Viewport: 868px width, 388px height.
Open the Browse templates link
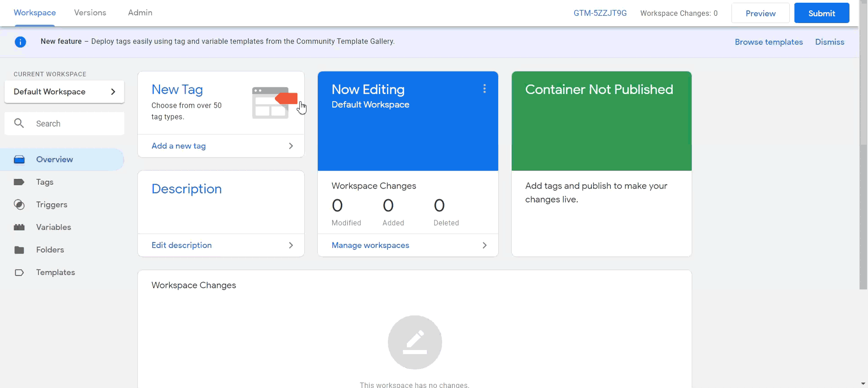pyautogui.click(x=769, y=42)
